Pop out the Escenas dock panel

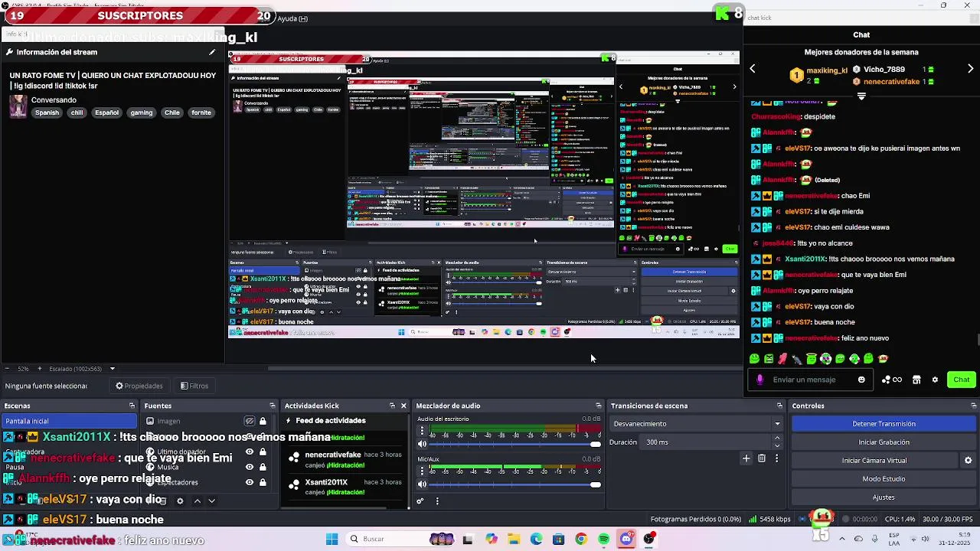[132, 406]
